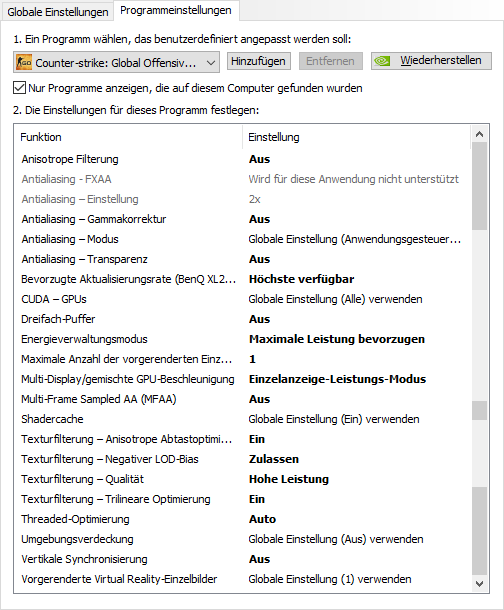
Task: Click the Auto value for Threaded-Optimierung
Action: [262, 519]
